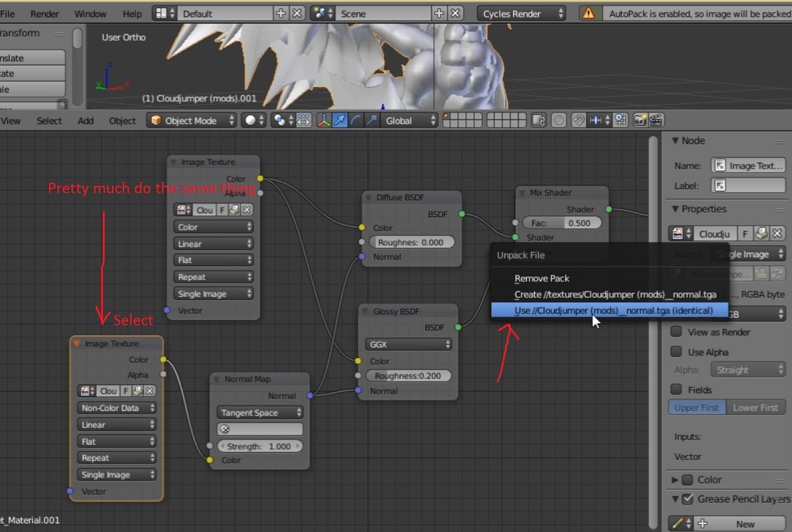Click the AutoPack warning triangle icon

(588, 13)
